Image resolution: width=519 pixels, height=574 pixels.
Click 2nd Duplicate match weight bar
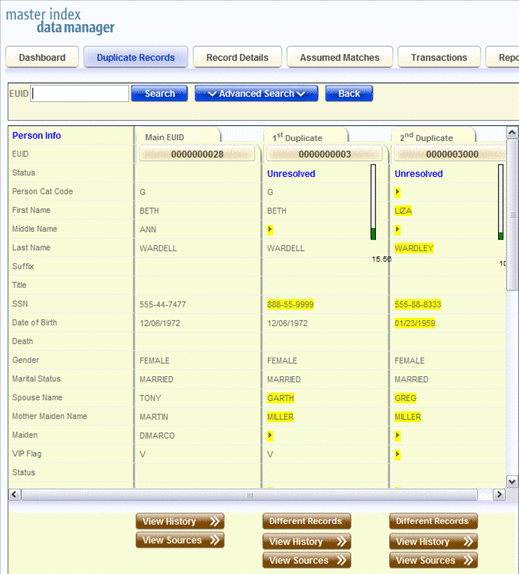pyautogui.click(x=500, y=202)
